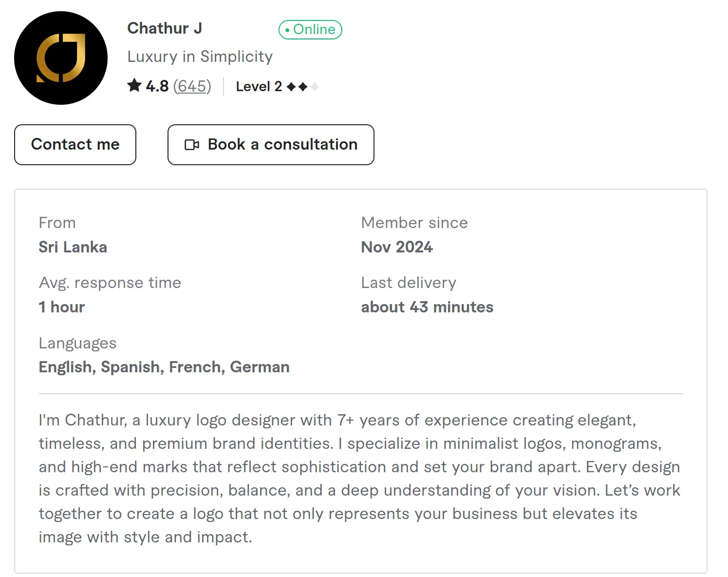Click the Luxury in Simplicity tagline
Image resolution: width=728 pixels, height=577 pixels.
pos(200,57)
